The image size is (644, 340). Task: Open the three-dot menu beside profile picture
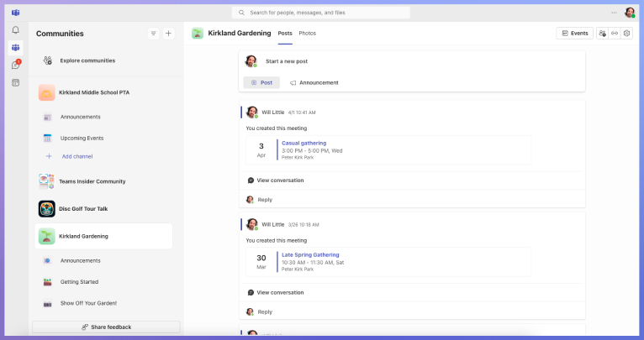pyautogui.click(x=614, y=13)
